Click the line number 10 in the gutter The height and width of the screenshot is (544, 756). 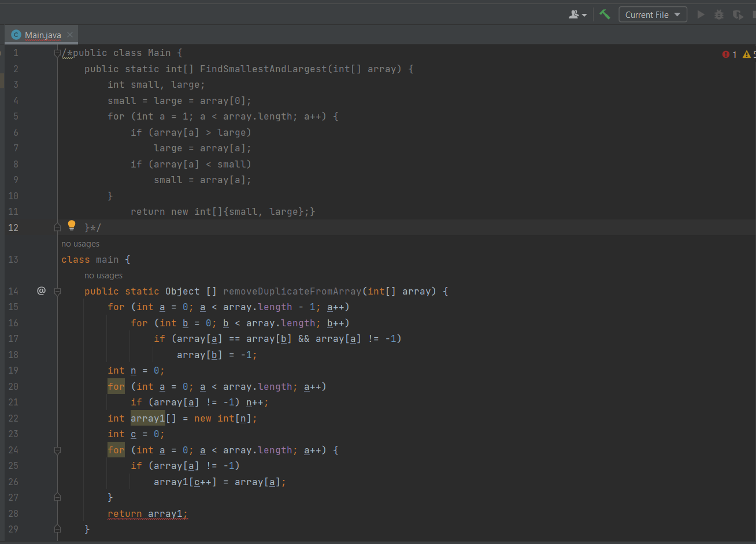click(13, 196)
